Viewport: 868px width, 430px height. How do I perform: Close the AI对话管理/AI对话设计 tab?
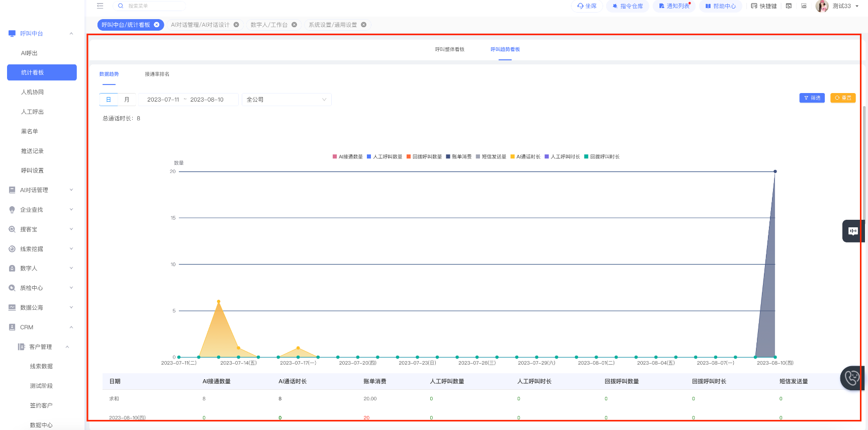(236, 25)
